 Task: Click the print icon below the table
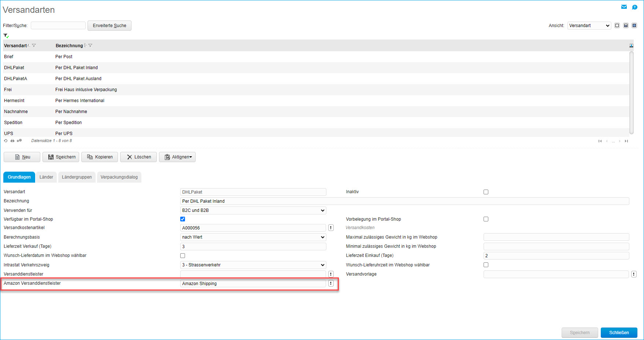click(x=12, y=141)
